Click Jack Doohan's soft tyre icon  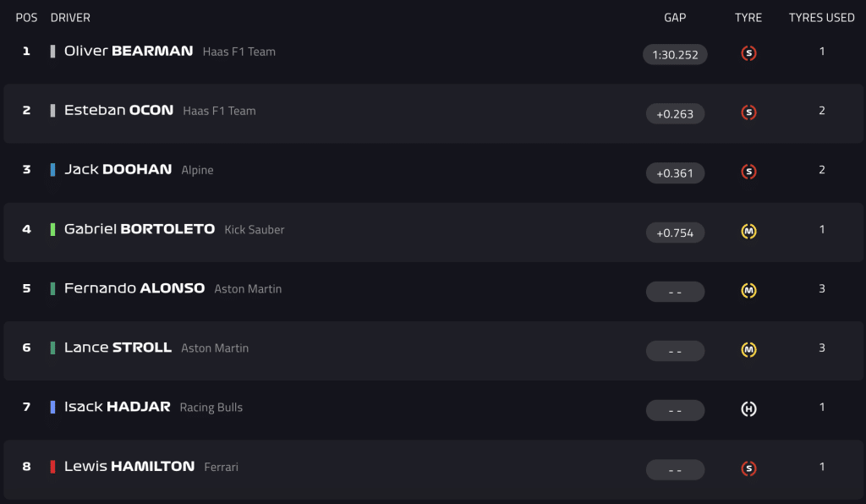[748, 172]
